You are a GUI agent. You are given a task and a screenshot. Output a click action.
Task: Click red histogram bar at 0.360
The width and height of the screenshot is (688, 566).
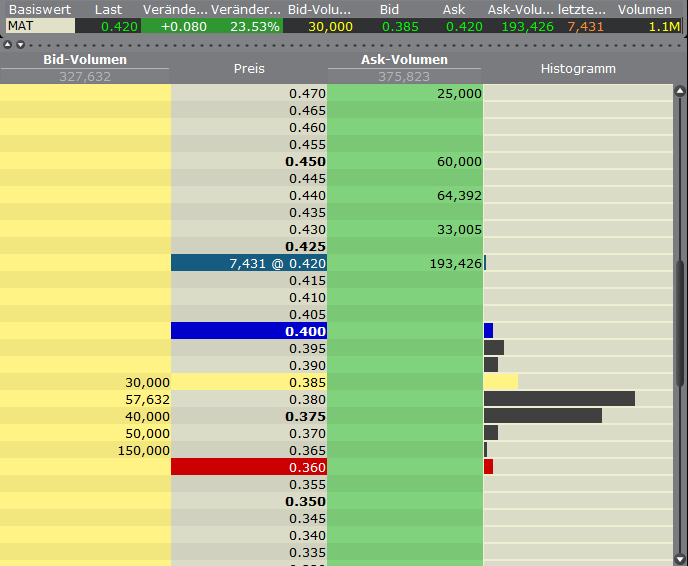pyautogui.click(x=488, y=466)
